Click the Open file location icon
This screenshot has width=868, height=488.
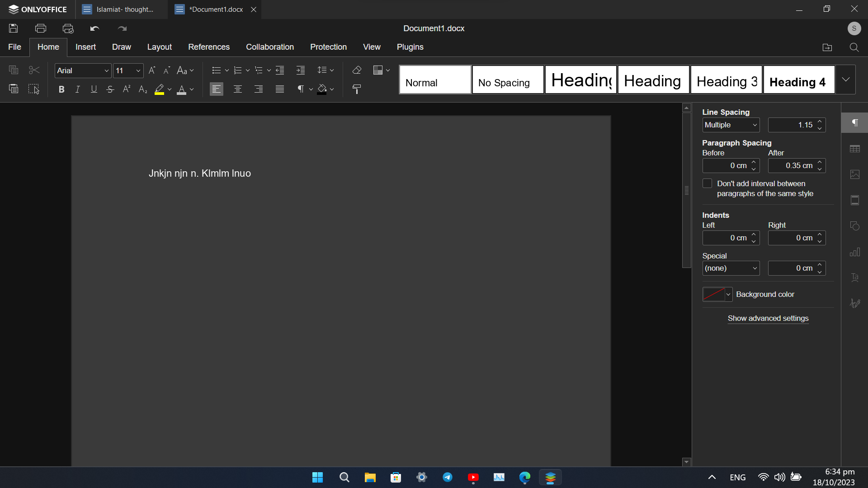pos(827,47)
